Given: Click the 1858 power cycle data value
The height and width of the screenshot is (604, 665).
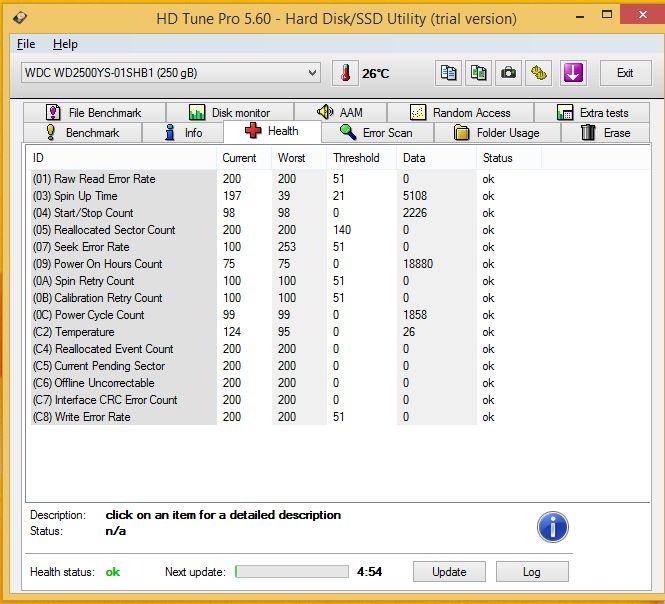Looking at the screenshot, I should (x=415, y=315).
